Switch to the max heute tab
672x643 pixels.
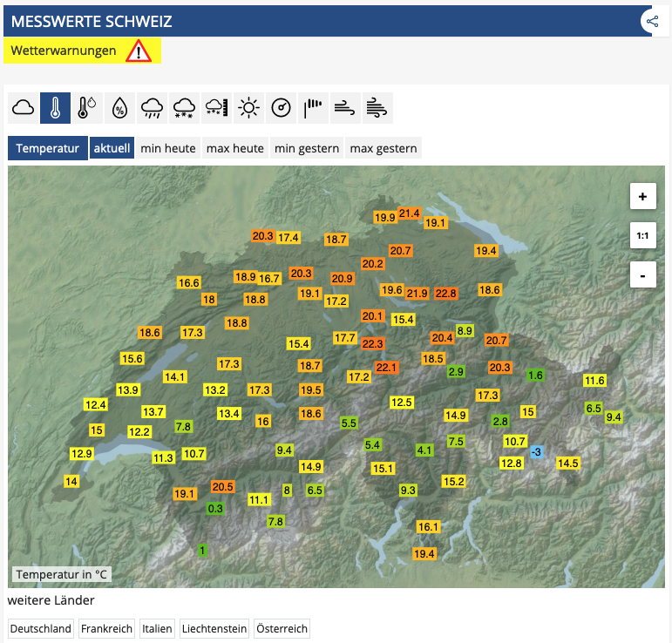234,148
